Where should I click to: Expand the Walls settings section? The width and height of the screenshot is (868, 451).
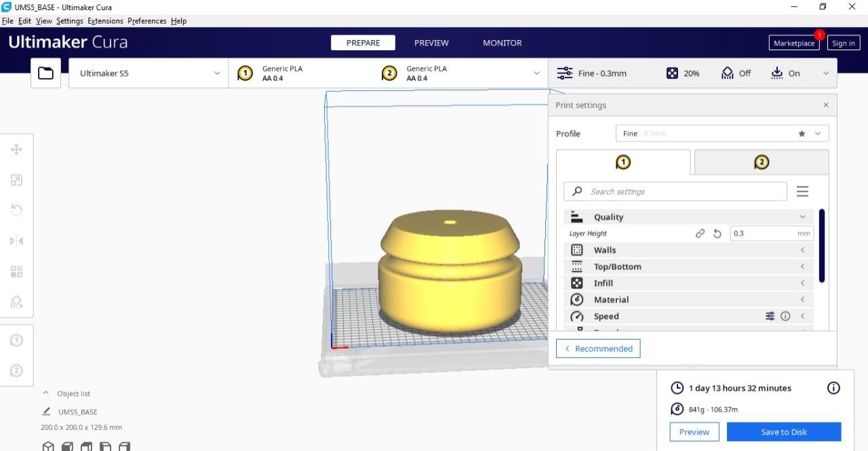pos(688,250)
